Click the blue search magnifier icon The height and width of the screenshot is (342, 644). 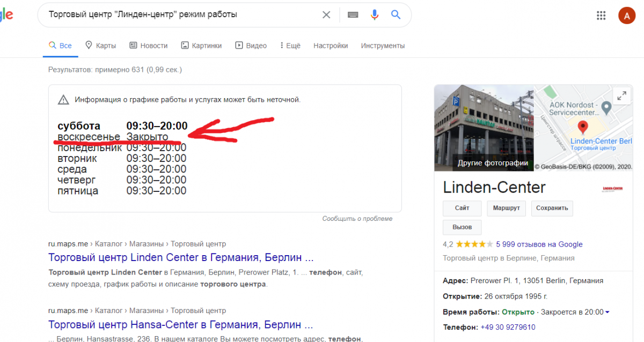click(x=396, y=14)
